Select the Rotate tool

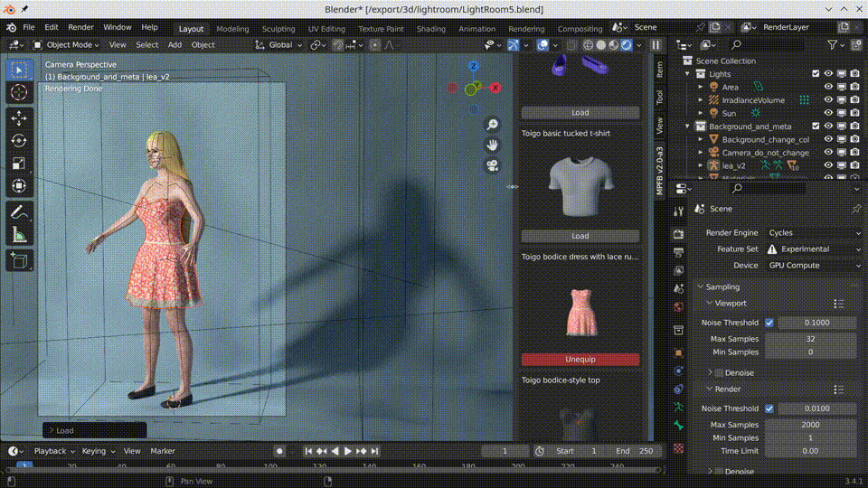19,141
